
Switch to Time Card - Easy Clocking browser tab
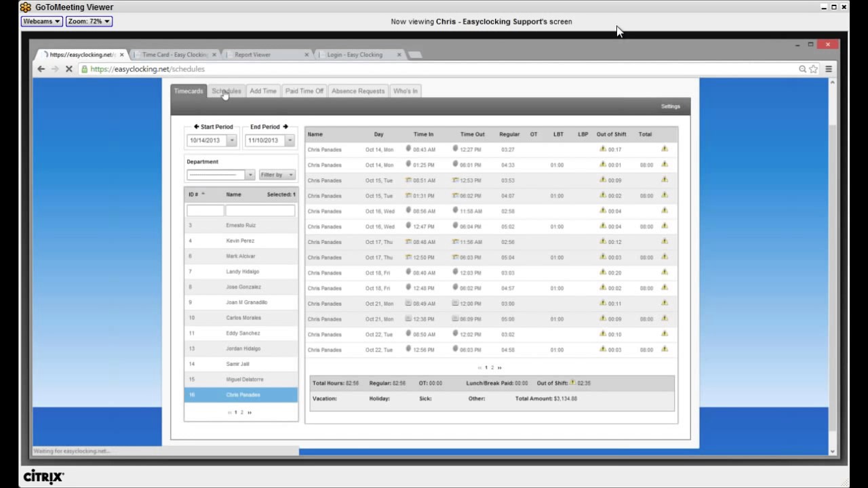(174, 55)
